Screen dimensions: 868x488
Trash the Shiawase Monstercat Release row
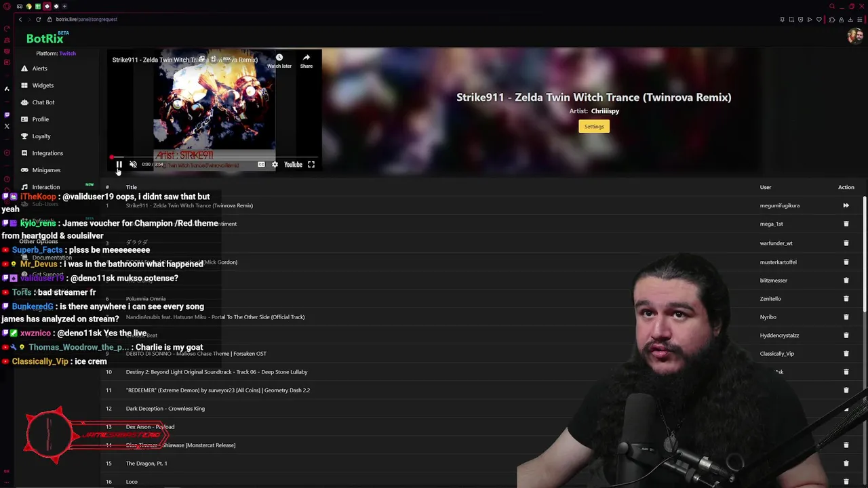tap(846, 445)
